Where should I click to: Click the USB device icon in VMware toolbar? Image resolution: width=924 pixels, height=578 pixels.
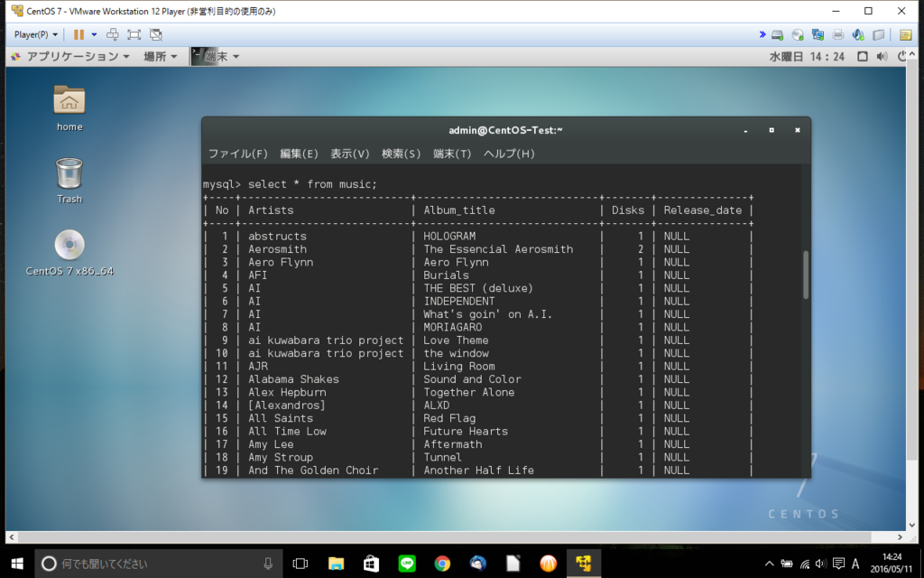pyautogui.click(x=878, y=35)
